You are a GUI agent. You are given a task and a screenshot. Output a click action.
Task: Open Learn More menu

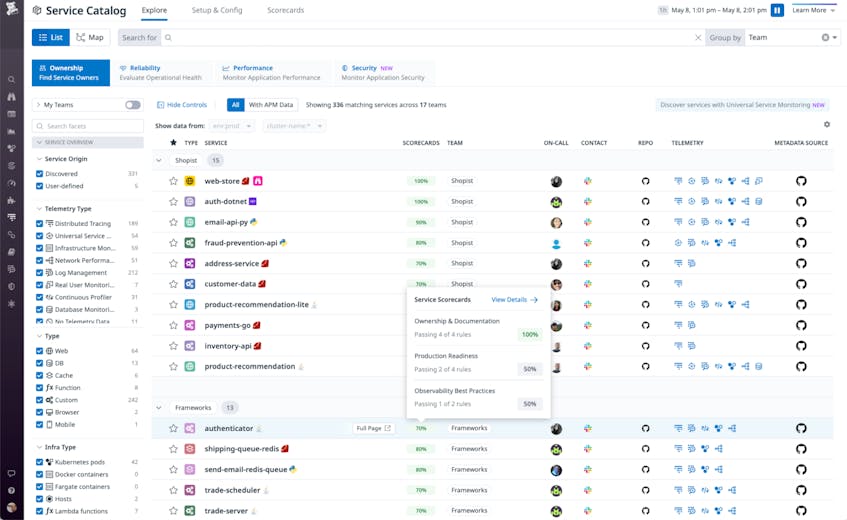(814, 10)
